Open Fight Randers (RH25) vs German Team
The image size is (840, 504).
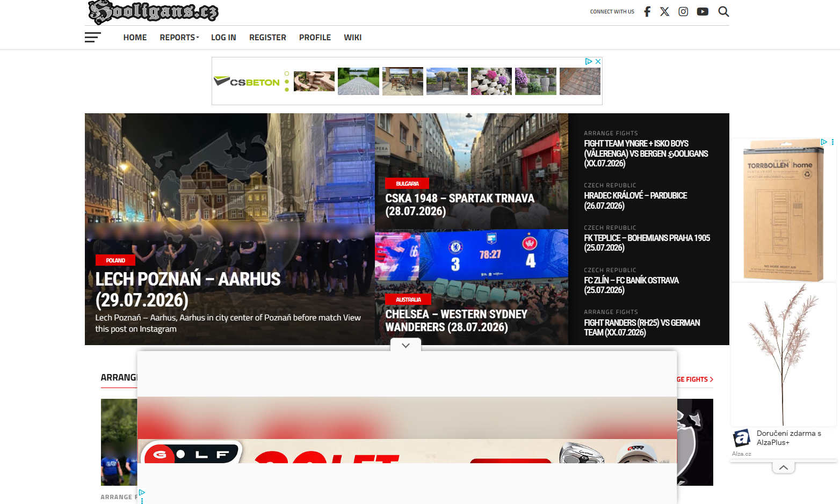[x=642, y=327]
